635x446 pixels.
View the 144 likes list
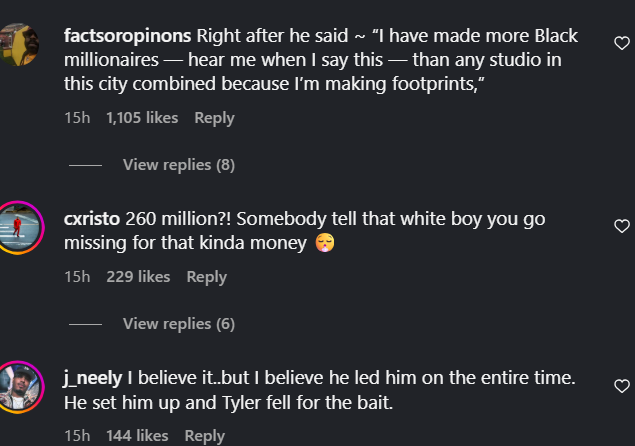coord(137,436)
